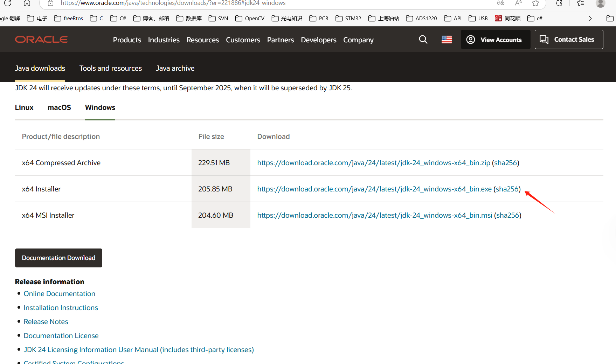
Task: Open sha256 for the Compressed Archive
Action: (x=506, y=163)
